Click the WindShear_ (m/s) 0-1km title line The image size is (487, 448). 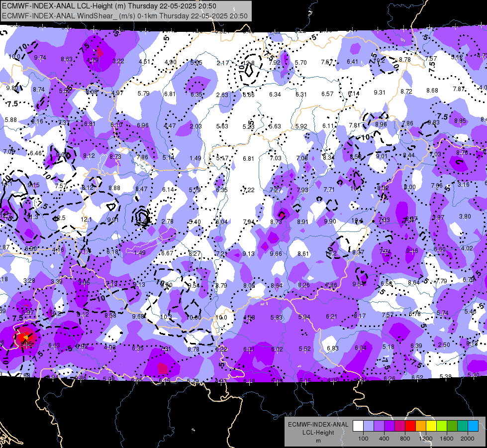(124, 16)
